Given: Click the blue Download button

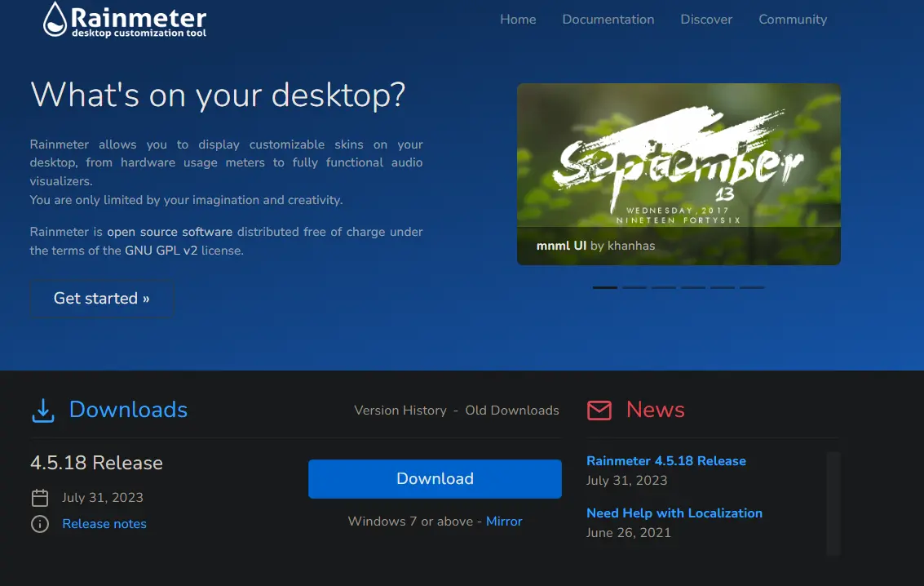Looking at the screenshot, I should tap(435, 479).
